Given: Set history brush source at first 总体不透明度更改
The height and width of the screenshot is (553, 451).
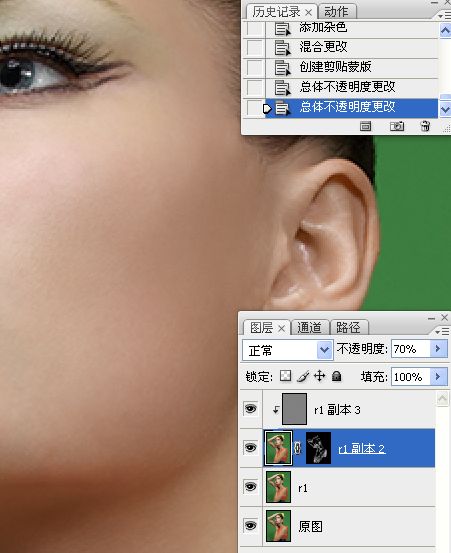Looking at the screenshot, I should coord(255,87).
